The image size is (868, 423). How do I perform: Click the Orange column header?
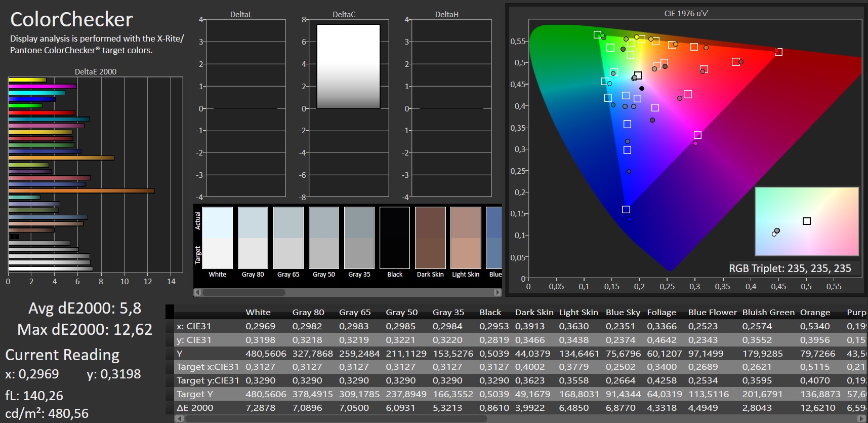pos(815,313)
